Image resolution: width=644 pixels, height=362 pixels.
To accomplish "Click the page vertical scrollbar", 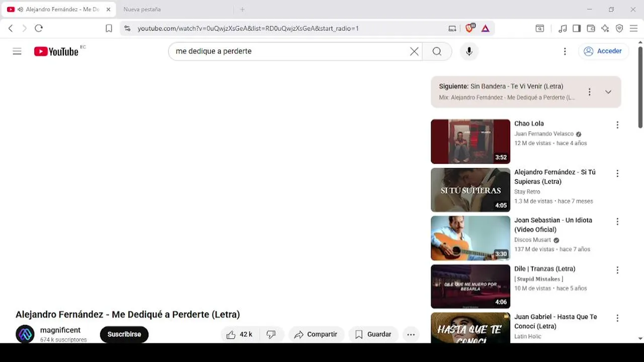I will coord(640,87).
